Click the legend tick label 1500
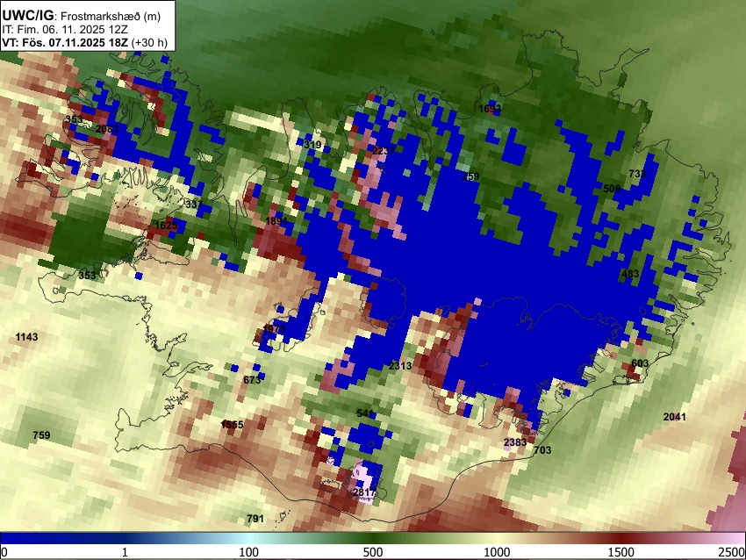 click(621, 552)
